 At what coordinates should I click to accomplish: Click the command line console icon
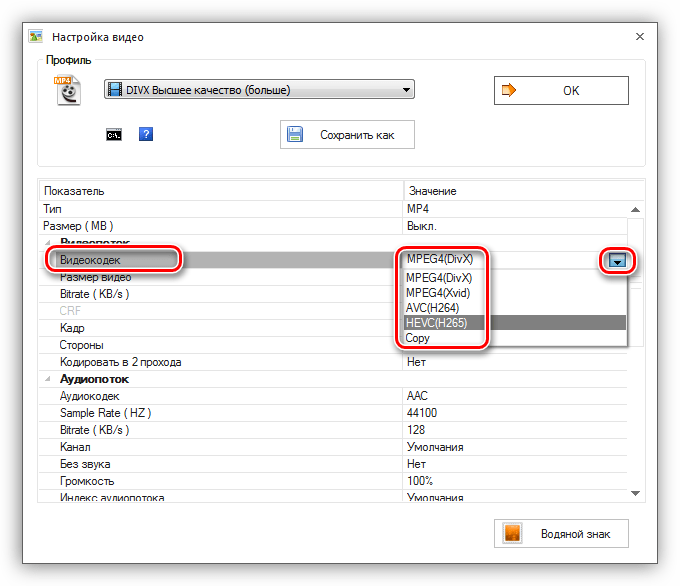pyautogui.click(x=114, y=135)
